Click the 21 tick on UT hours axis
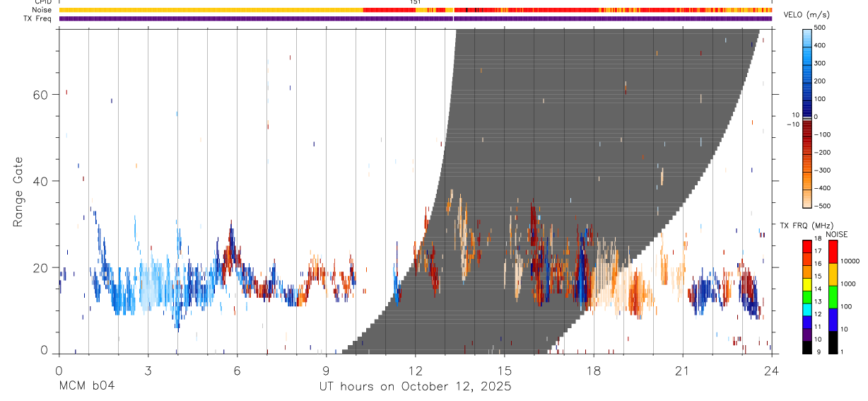This screenshot has width=868, height=401. point(682,371)
